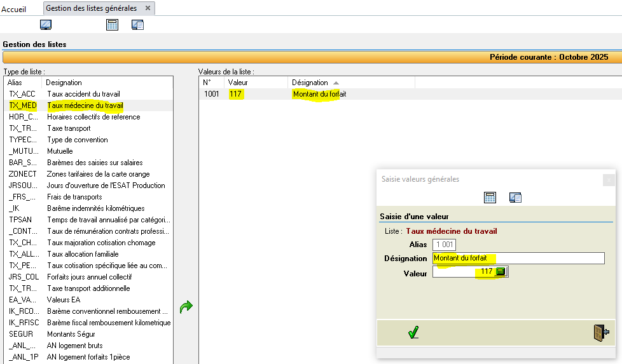This screenshot has height=364, width=622.
Task: Exit the dialog using the door icon
Action: [x=600, y=332]
